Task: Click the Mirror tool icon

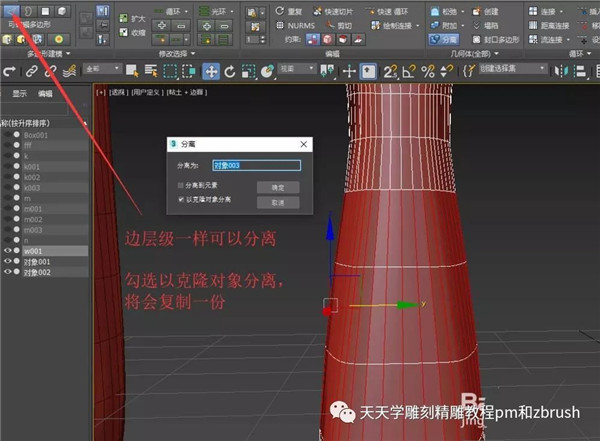Action: point(561,71)
